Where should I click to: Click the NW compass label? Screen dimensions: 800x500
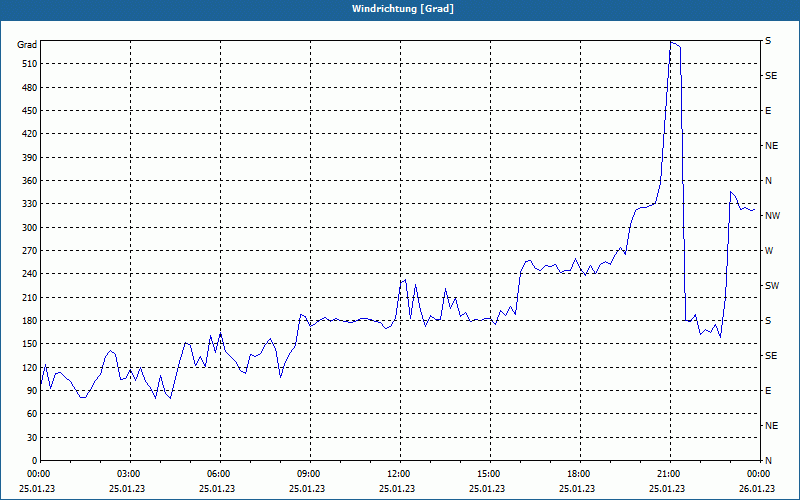tap(772, 216)
